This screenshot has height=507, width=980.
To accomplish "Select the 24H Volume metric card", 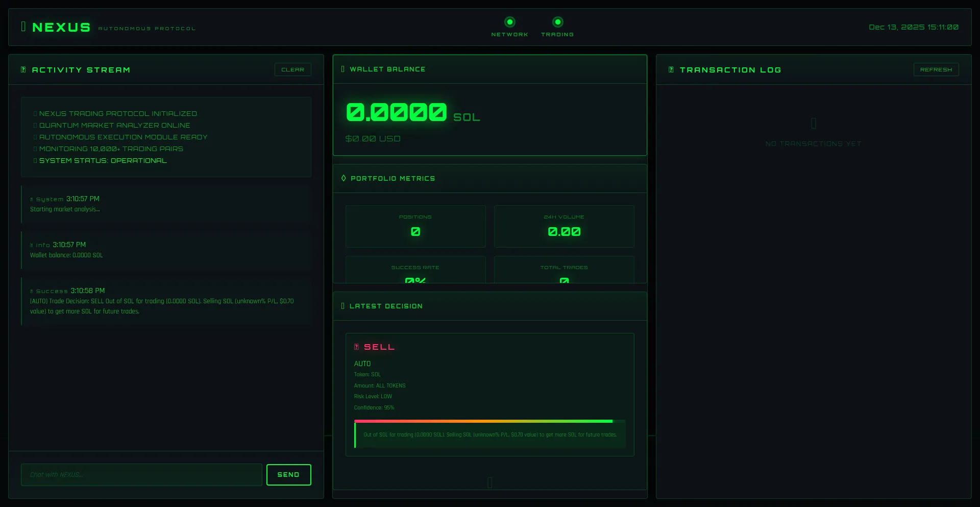I will pyautogui.click(x=563, y=226).
